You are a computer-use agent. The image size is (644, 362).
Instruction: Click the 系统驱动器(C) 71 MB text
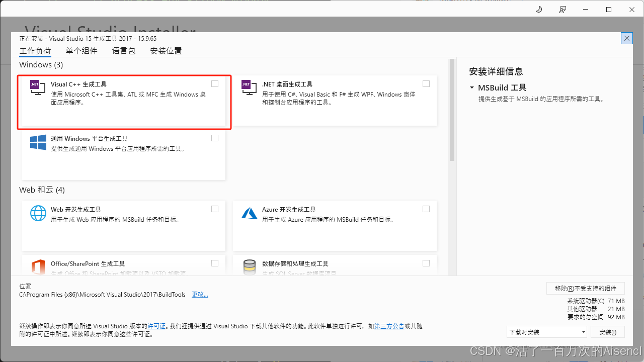tap(596, 301)
